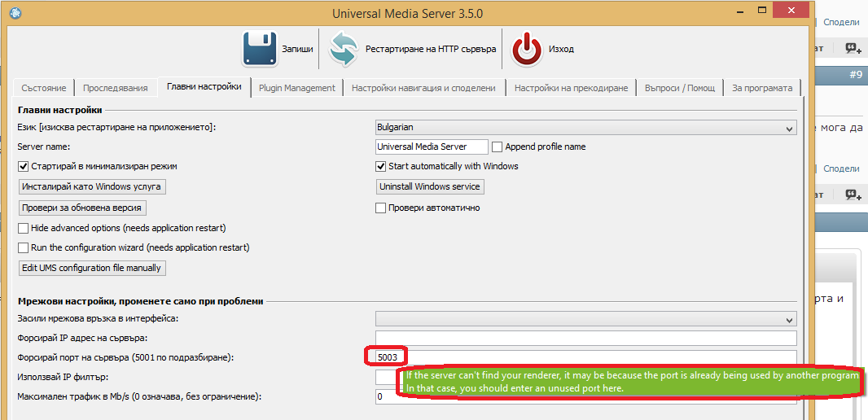
Task: Click 'Език [изисква рестартиране на приложението]:' label
Action: coord(116,127)
